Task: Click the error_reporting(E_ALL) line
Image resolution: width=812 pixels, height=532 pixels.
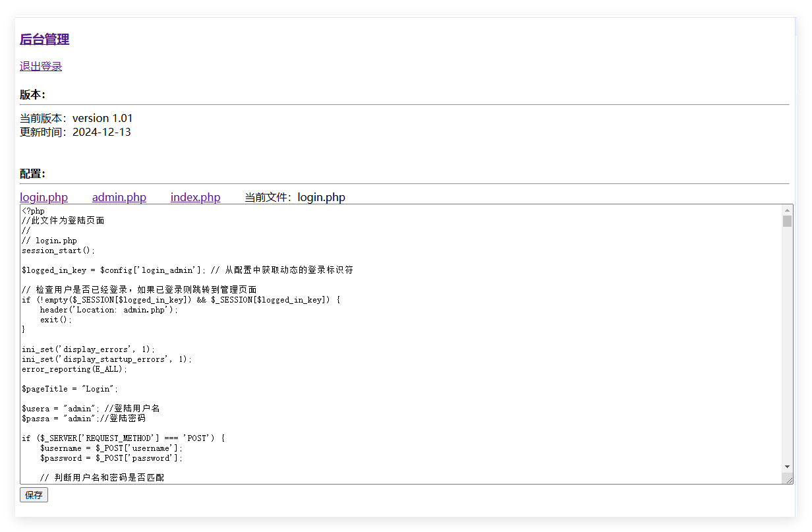Action: click(x=74, y=369)
